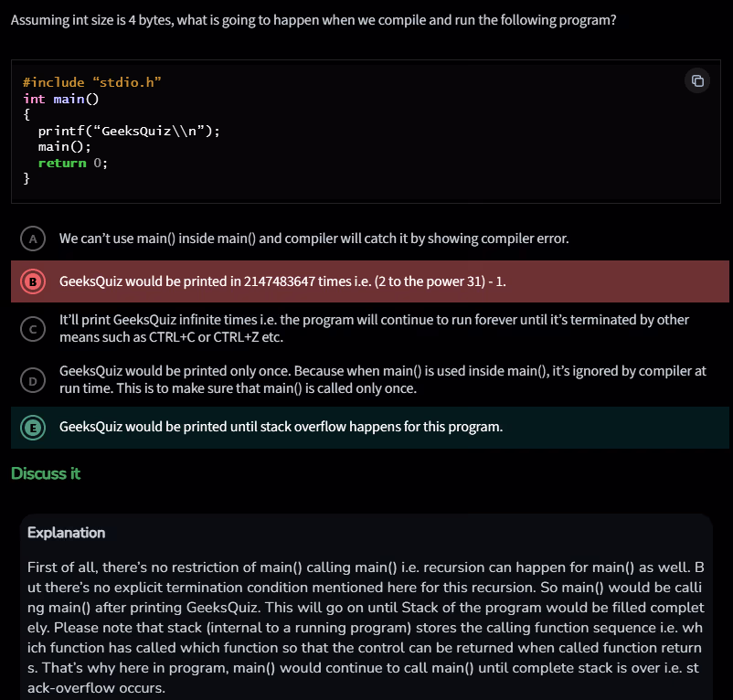Click the Explanation heading
Viewport: 733px width, 700px height.
click(x=66, y=533)
